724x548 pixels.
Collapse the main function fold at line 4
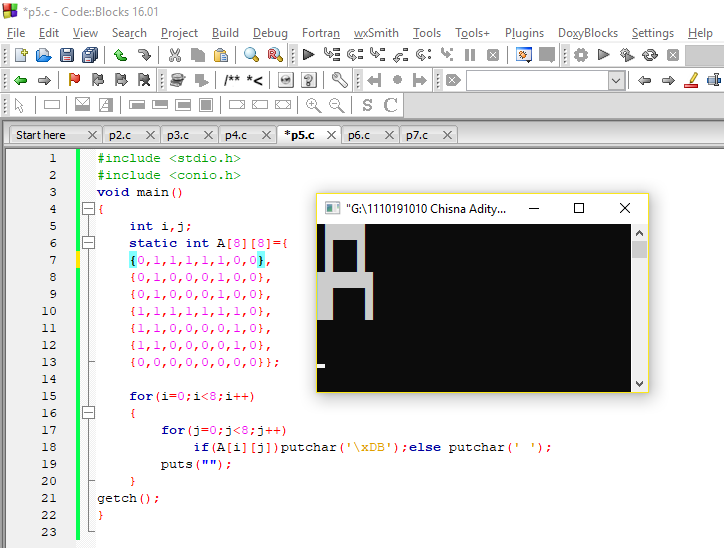point(88,209)
